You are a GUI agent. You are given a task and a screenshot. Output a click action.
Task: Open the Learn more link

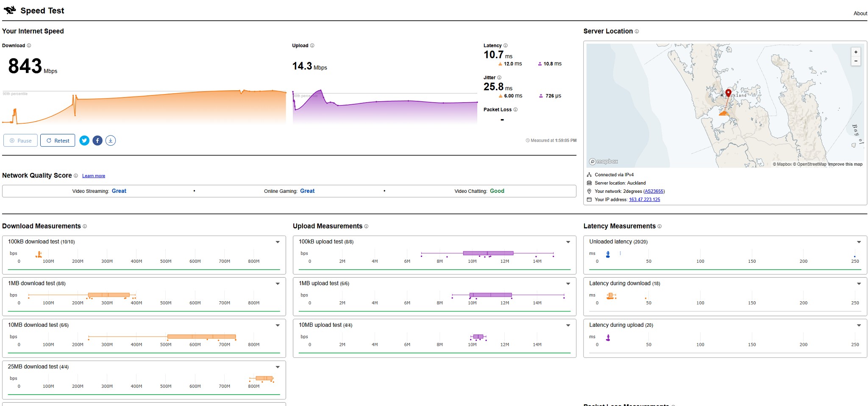93,176
